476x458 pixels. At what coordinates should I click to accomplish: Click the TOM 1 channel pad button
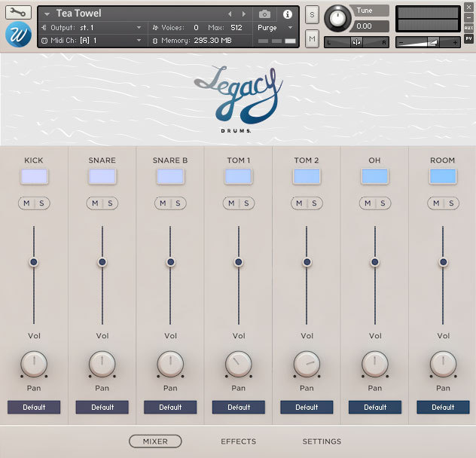238,176
